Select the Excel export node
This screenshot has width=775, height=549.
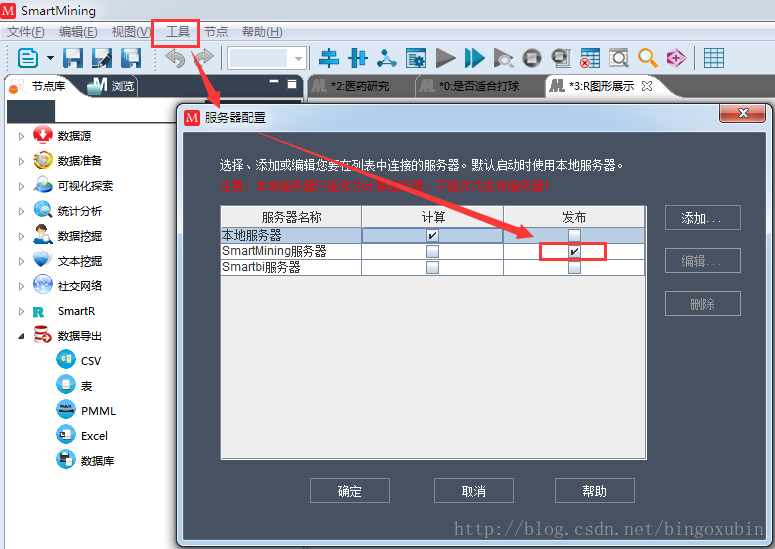[x=82, y=435]
